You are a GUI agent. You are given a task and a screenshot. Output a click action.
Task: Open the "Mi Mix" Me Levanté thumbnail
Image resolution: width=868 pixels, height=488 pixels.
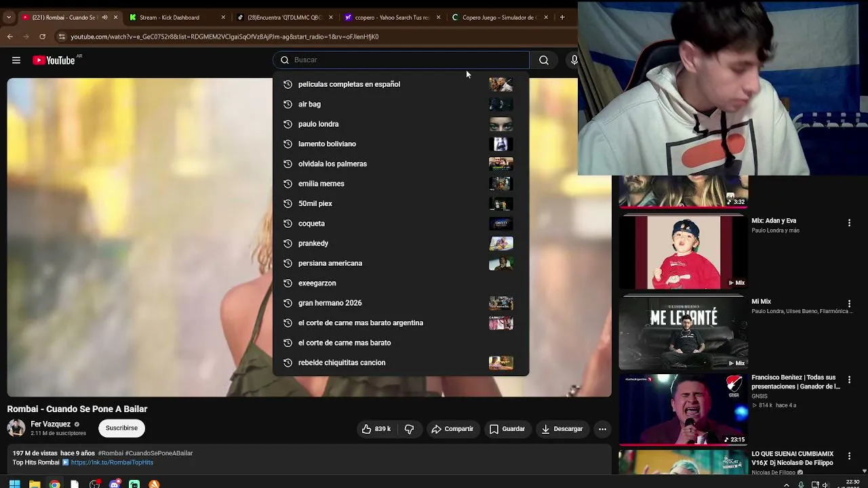tap(684, 333)
